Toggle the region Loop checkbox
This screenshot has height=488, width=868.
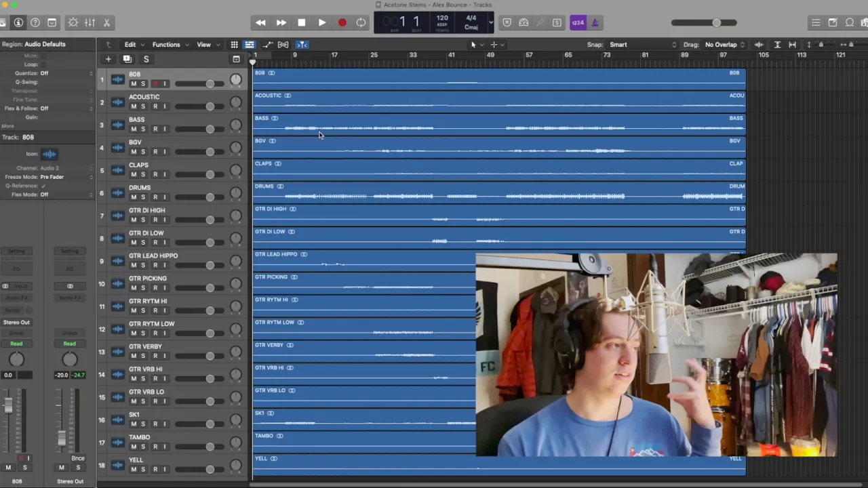click(x=43, y=64)
